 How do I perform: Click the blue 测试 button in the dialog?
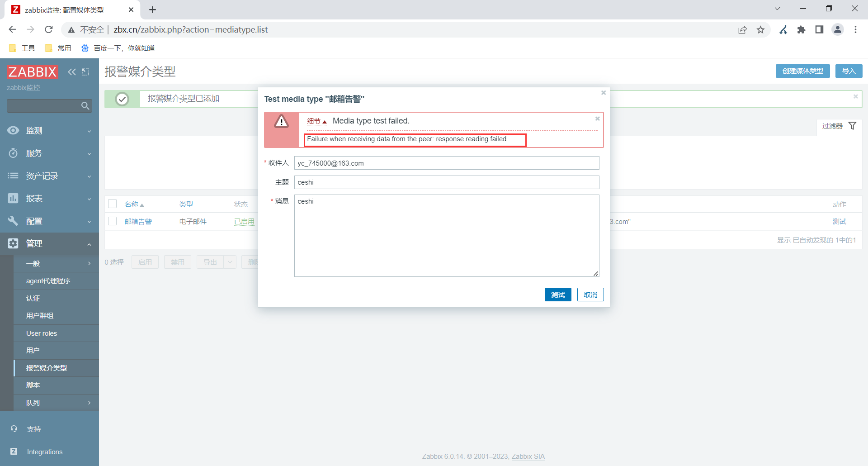[558, 295]
